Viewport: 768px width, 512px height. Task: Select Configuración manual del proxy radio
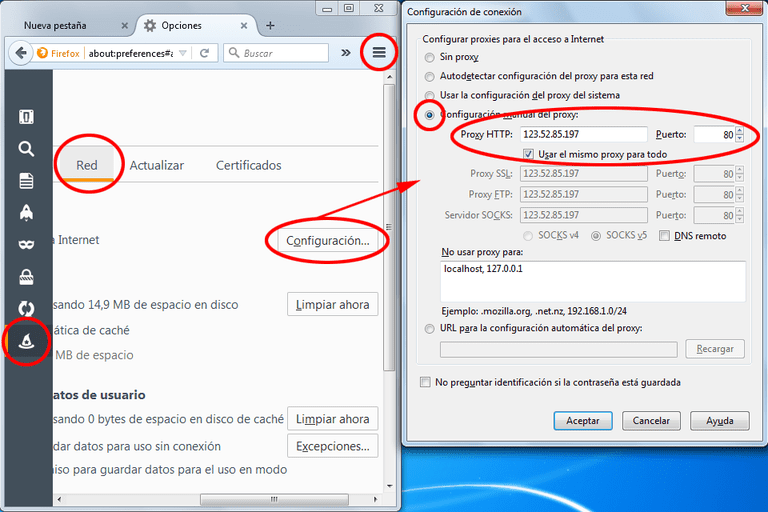[430, 115]
